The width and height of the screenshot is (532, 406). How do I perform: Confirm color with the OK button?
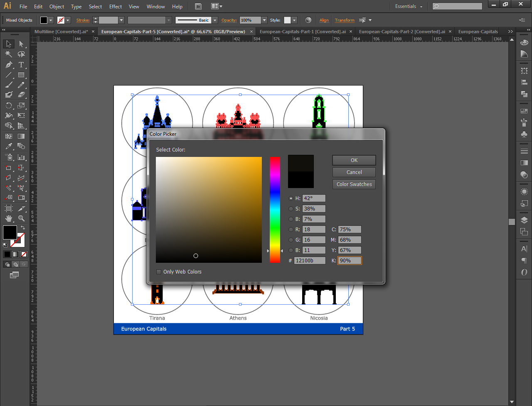pos(354,160)
